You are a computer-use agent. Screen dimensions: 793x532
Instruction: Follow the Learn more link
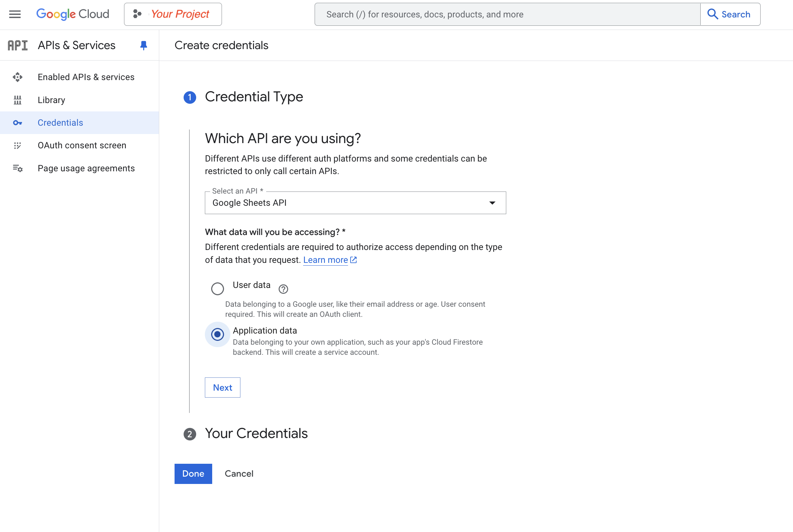(x=325, y=260)
